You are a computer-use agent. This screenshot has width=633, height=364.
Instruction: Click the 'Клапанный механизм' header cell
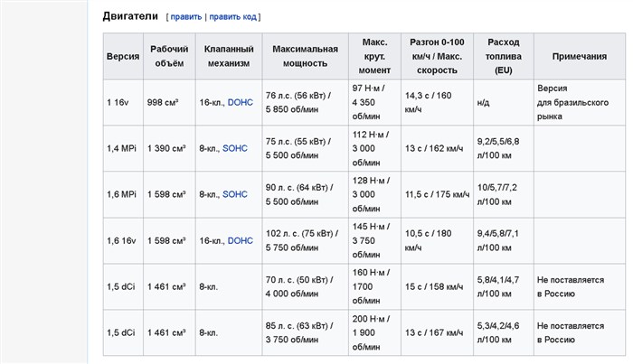[229, 56]
